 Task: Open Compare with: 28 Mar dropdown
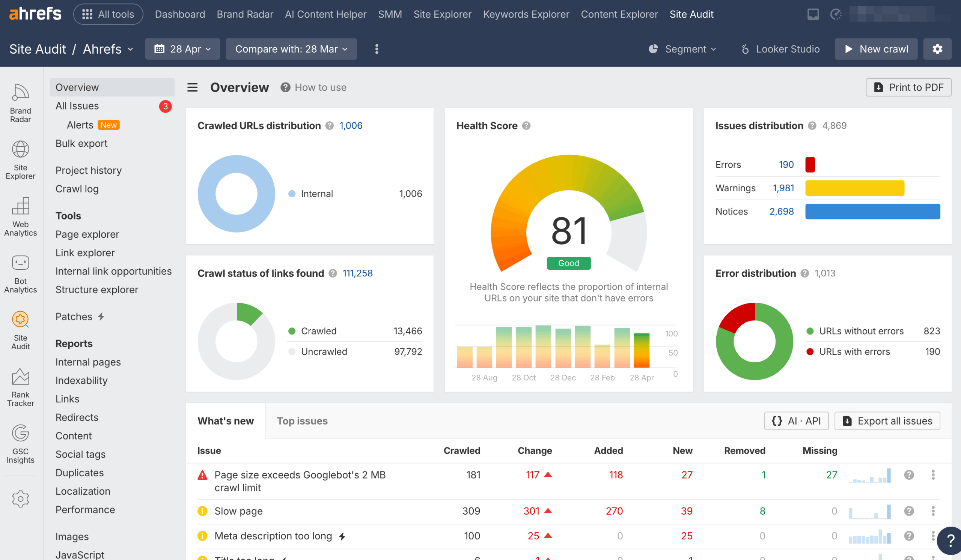pos(291,49)
